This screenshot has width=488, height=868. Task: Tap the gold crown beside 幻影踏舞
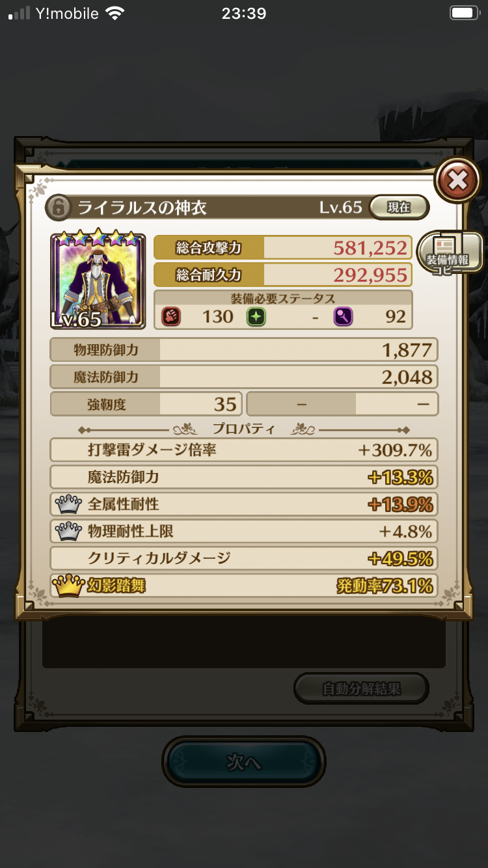pos(67,586)
